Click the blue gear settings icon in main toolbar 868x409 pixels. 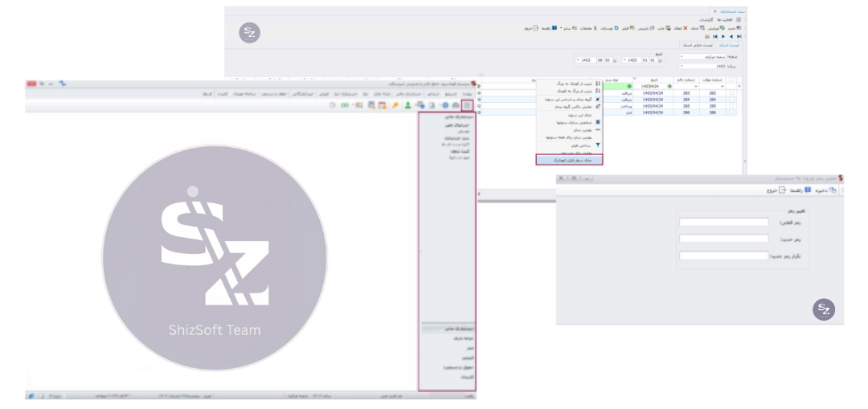point(445,105)
